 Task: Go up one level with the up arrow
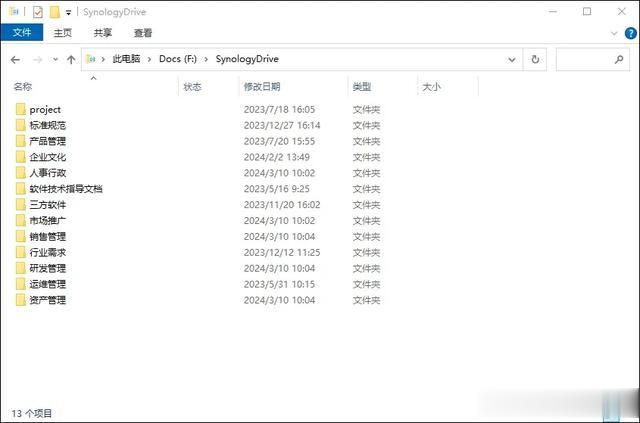point(71,60)
